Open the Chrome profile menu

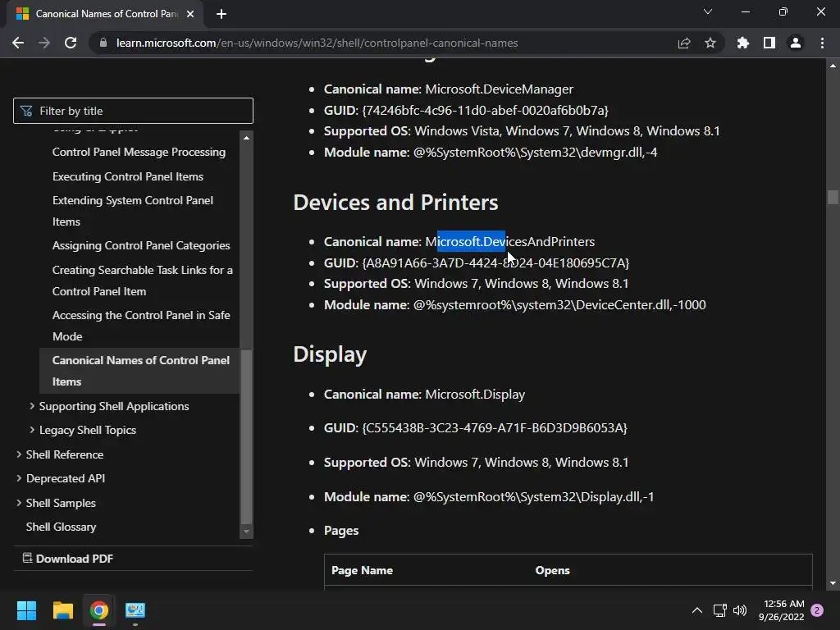796,43
